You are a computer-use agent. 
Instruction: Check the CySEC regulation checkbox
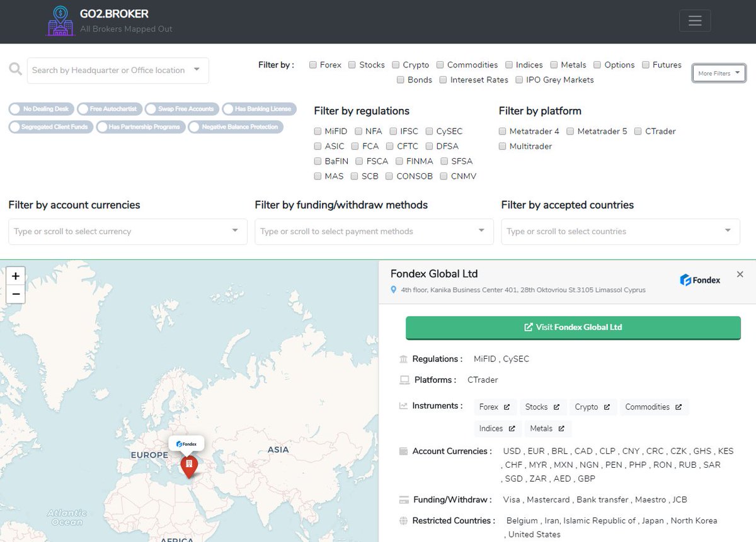point(429,132)
